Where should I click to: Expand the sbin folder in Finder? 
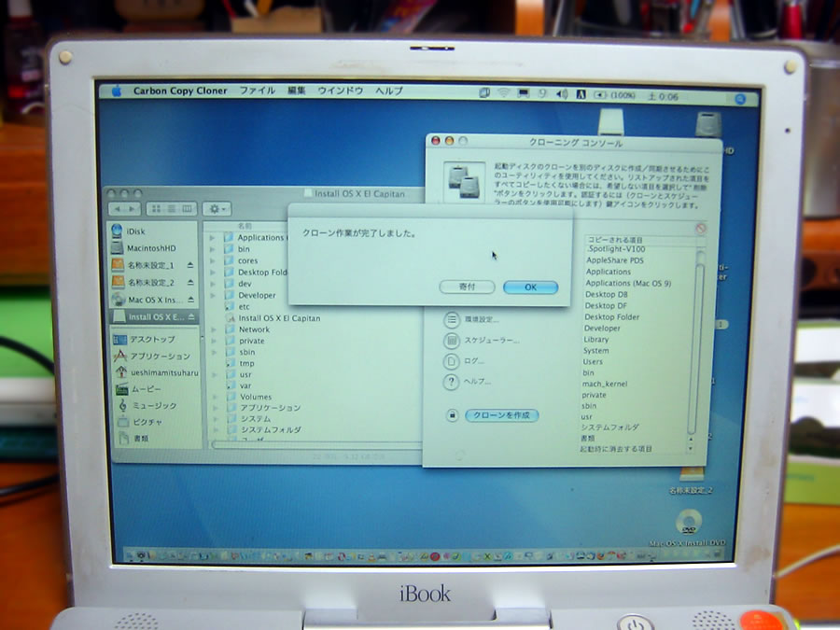[x=214, y=352]
